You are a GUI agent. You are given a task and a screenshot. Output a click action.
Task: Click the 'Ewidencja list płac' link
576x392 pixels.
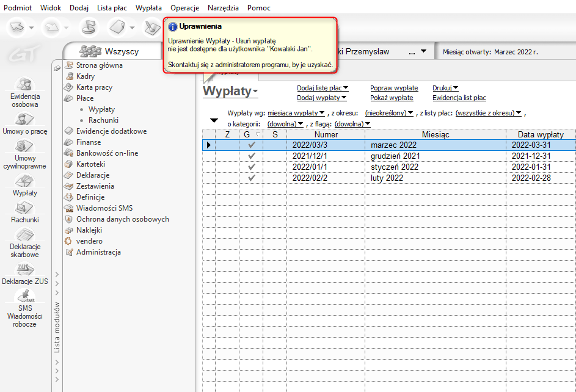459,98
